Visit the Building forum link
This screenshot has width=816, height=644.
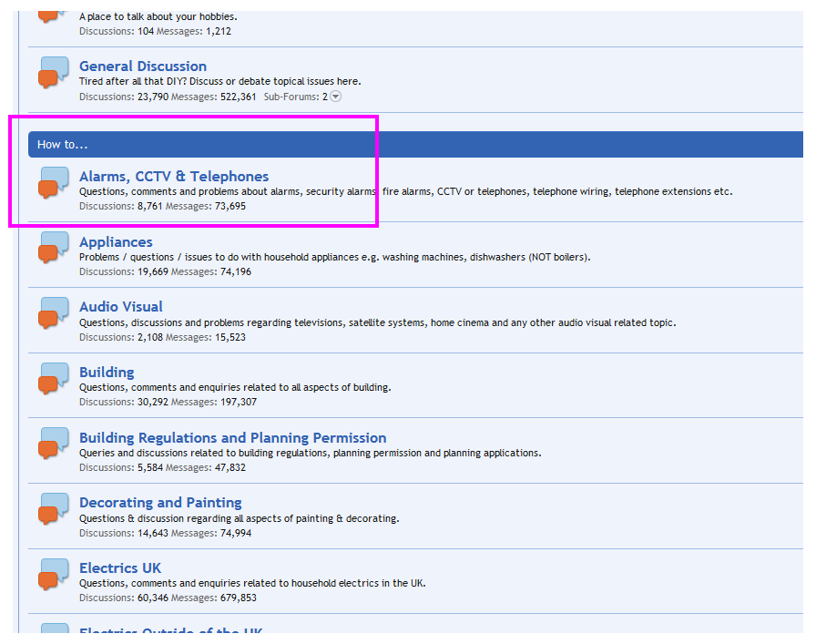[x=107, y=373]
